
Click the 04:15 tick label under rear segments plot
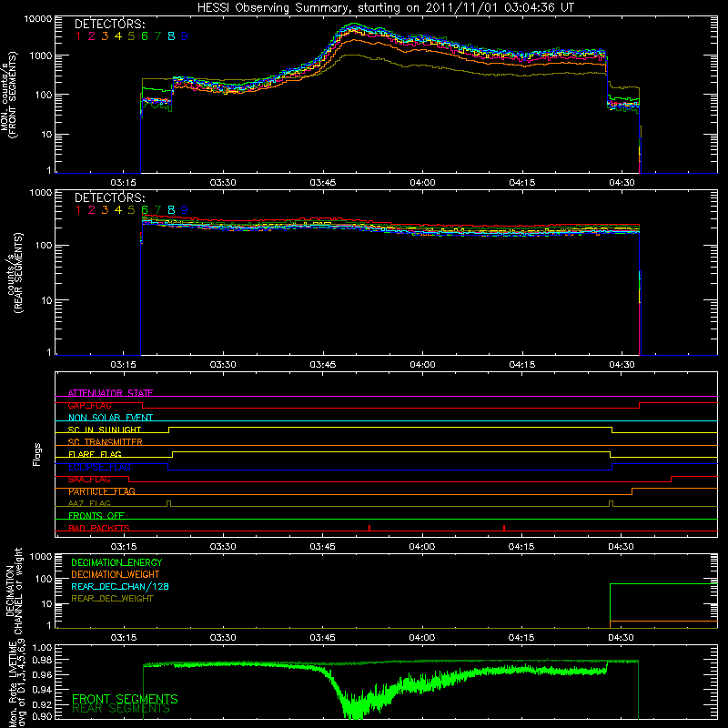522,365
